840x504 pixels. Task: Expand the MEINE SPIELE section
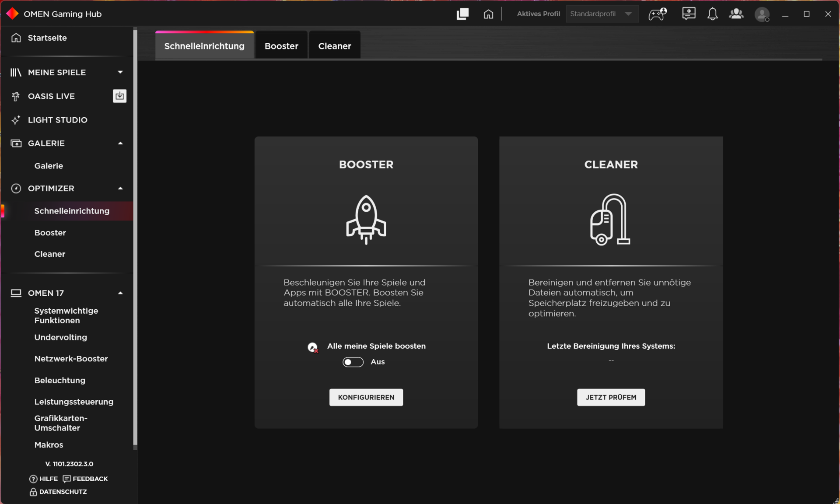120,72
